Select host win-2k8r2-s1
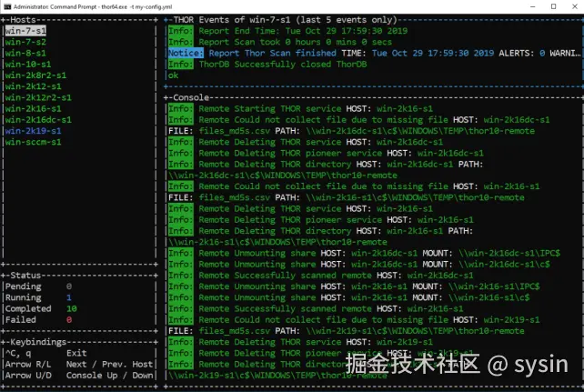This screenshot has height=392, width=584. (x=35, y=75)
